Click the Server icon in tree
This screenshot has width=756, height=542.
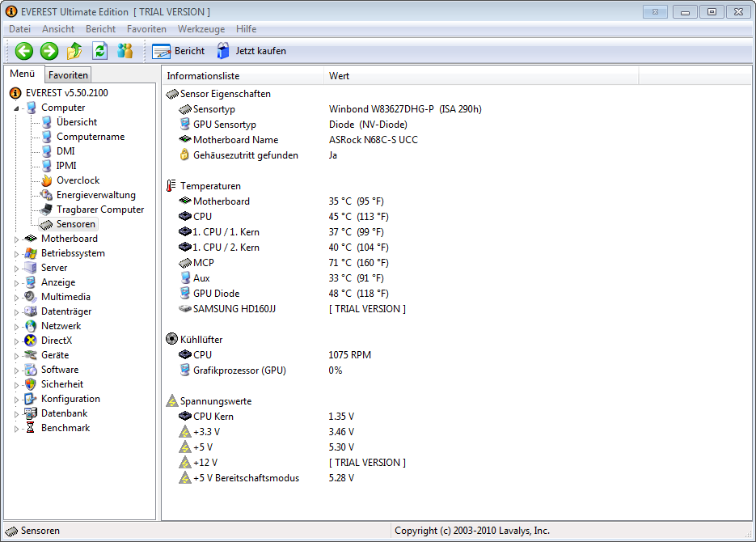(x=31, y=268)
